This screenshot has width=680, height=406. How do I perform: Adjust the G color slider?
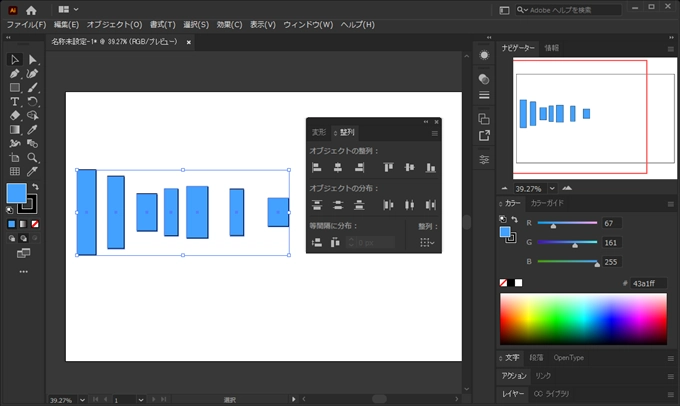(567, 242)
